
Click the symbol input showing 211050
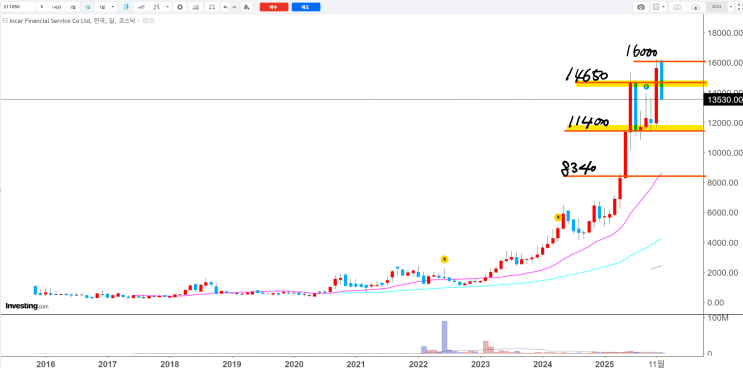click(18, 7)
